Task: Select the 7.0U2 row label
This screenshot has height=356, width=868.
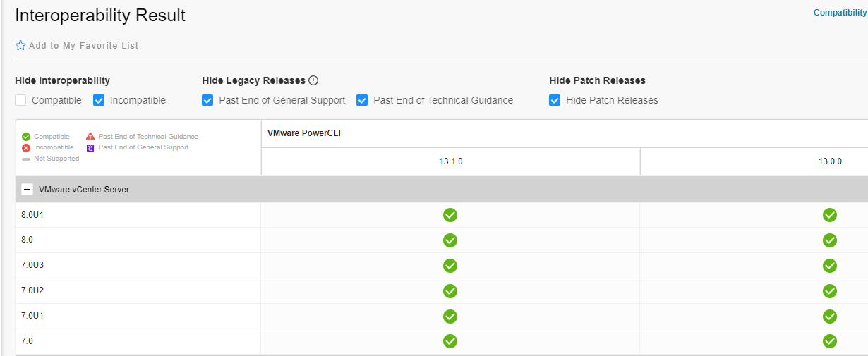Action: [32, 290]
